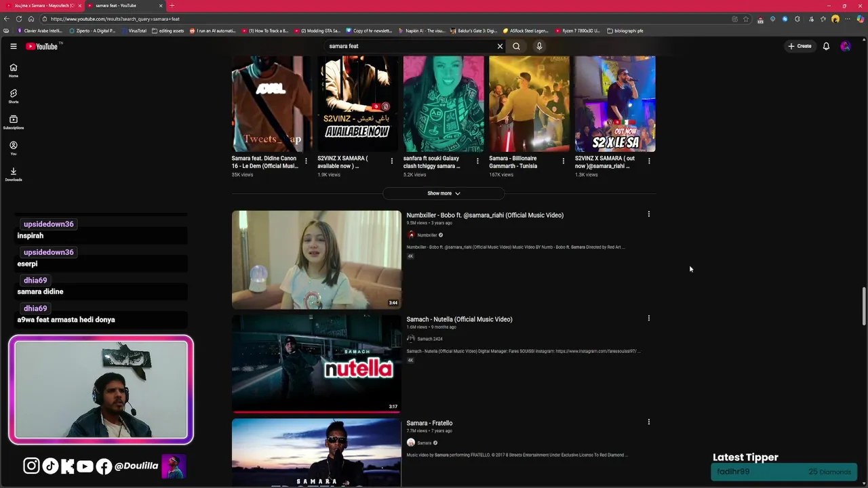Open YouTube notifications bell
868x488 pixels.
click(826, 46)
